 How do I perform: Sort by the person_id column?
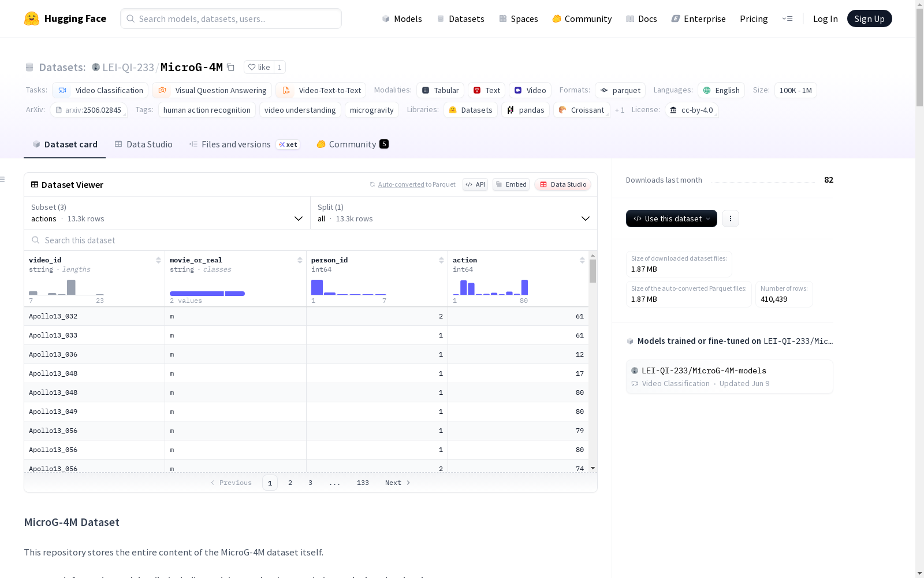441,260
